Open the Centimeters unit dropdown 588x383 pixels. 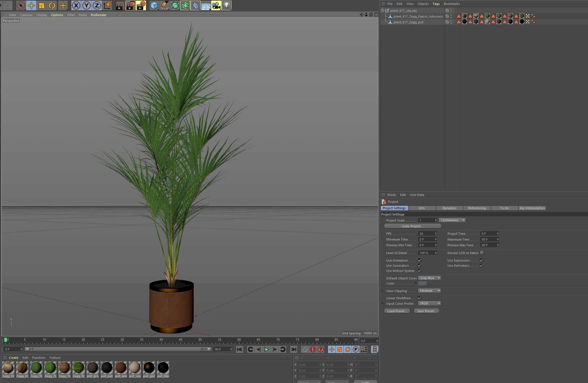(x=452, y=220)
